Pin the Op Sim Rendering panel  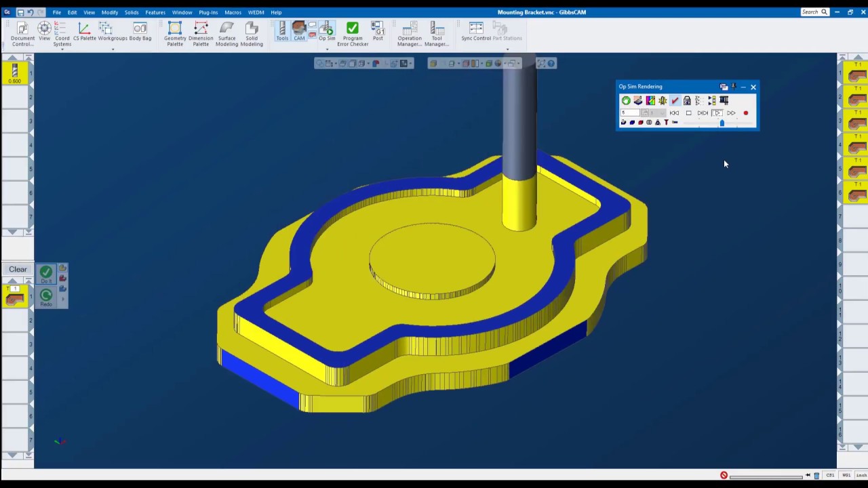point(734,87)
